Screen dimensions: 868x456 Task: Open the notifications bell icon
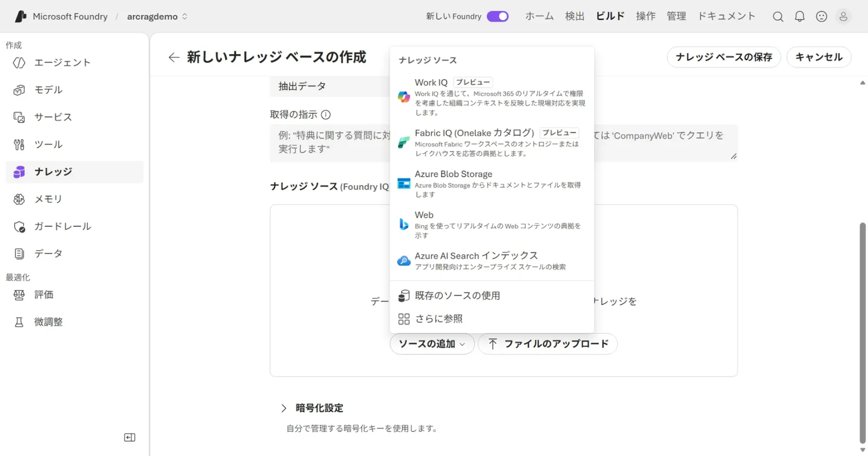click(x=800, y=17)
